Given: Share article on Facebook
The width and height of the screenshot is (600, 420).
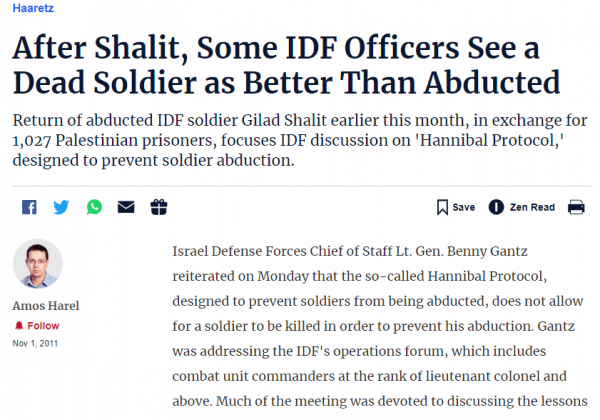Looking at the screenshot, I should [29, 207].
